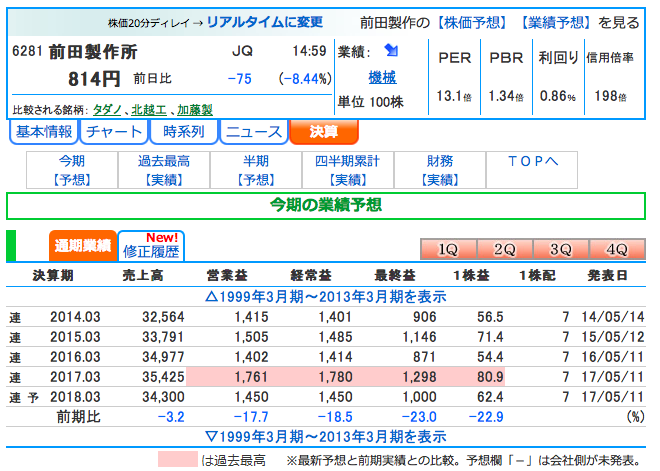The width and height of the screenshot is (660, 471).
Task: Click highlighted net profit 1,298
Action: [x=419, y=377]
